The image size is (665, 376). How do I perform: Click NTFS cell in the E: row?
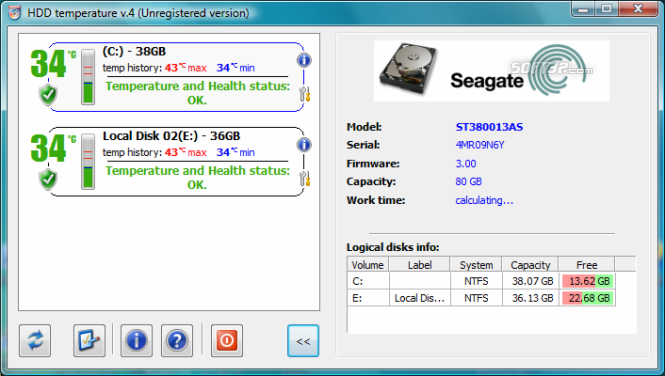click(476, 298)
